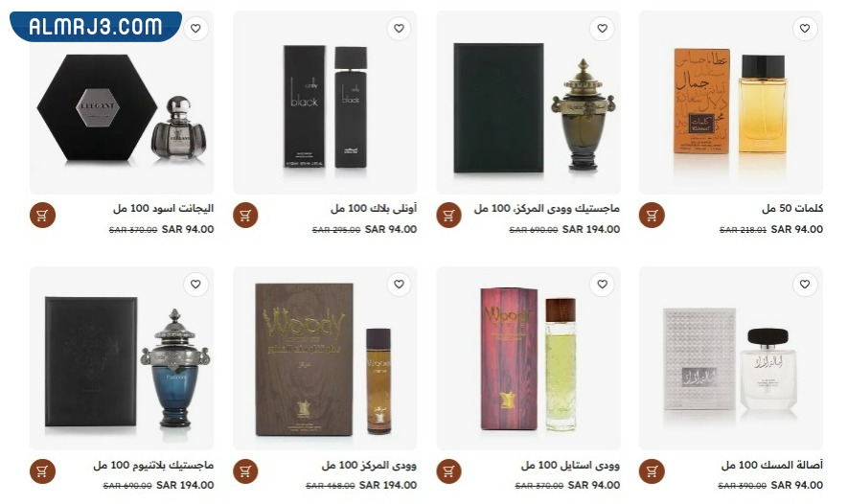Add Elegant Black 100 ml to cart

click(x=43, y=216)
